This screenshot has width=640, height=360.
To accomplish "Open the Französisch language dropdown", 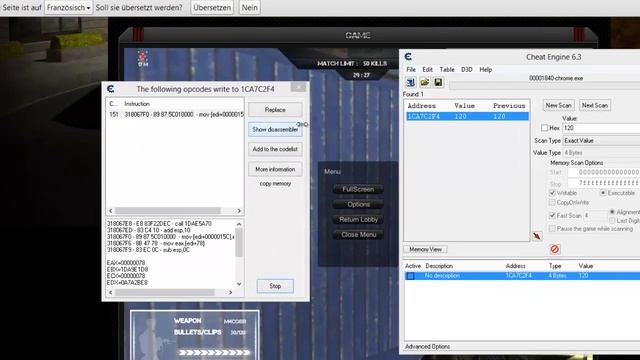I will coord(68,7).
